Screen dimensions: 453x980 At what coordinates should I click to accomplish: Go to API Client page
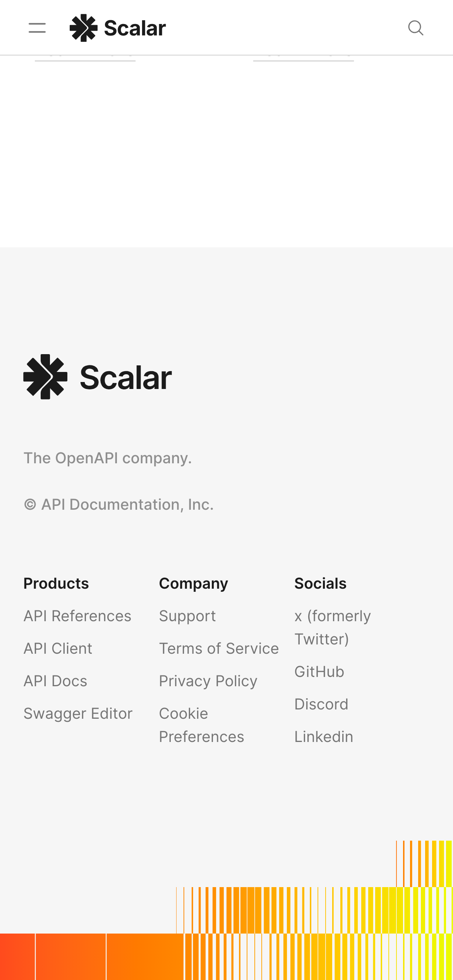[58, 648]
